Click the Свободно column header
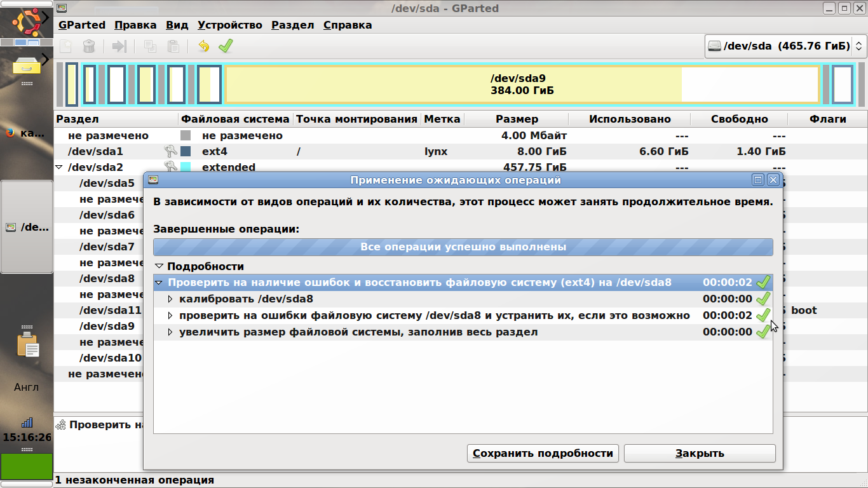This screenshot has width=868, height=488. 740,119
